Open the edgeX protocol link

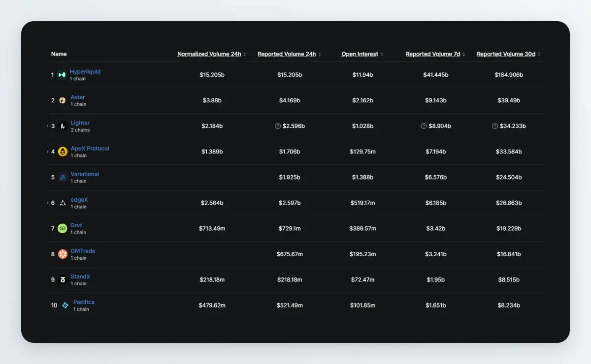click(x=79, y=200)
